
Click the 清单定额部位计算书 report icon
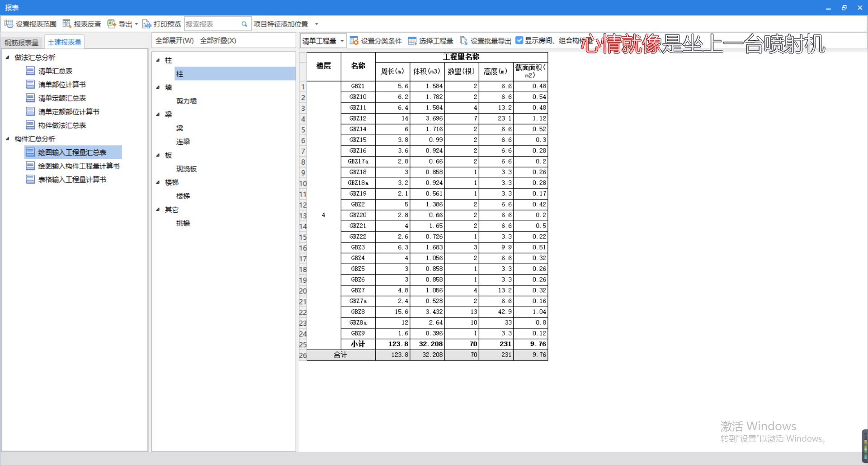(30, 111)
